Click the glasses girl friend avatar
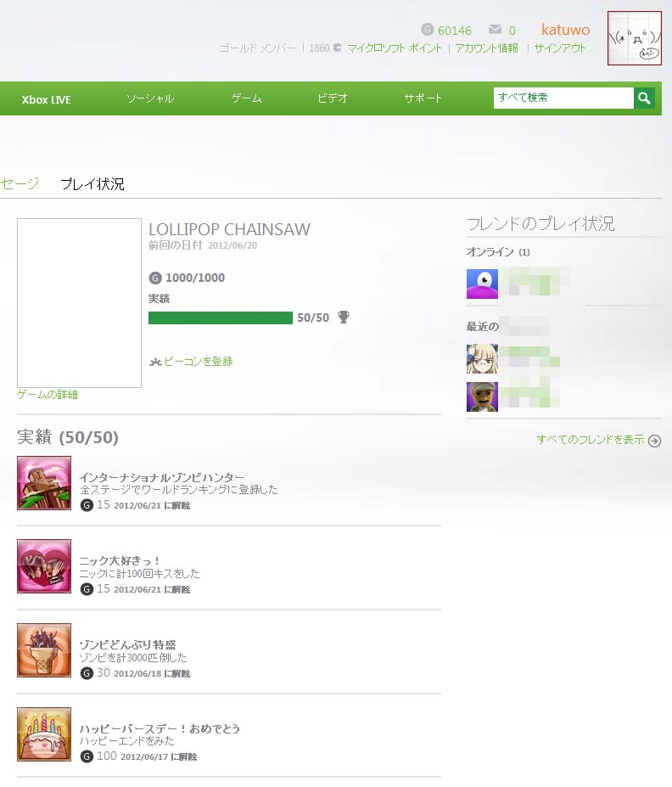 pos(483,358)
